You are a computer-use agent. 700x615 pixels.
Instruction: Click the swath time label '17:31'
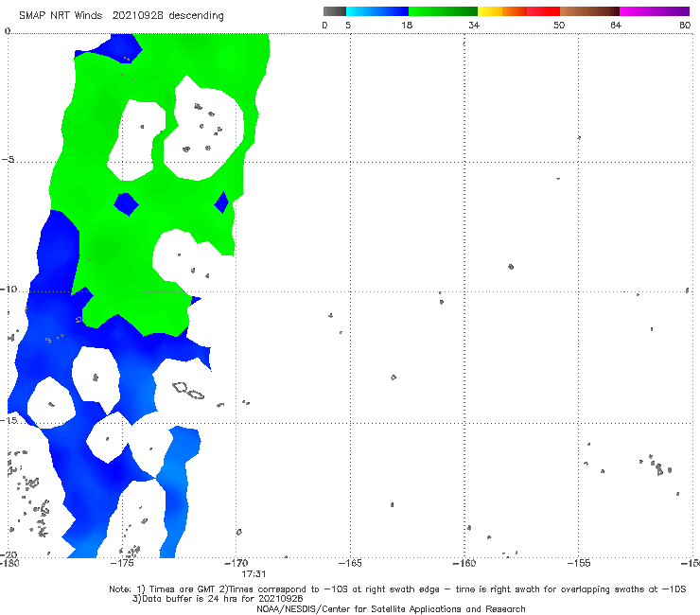click(x=254, y=574)
